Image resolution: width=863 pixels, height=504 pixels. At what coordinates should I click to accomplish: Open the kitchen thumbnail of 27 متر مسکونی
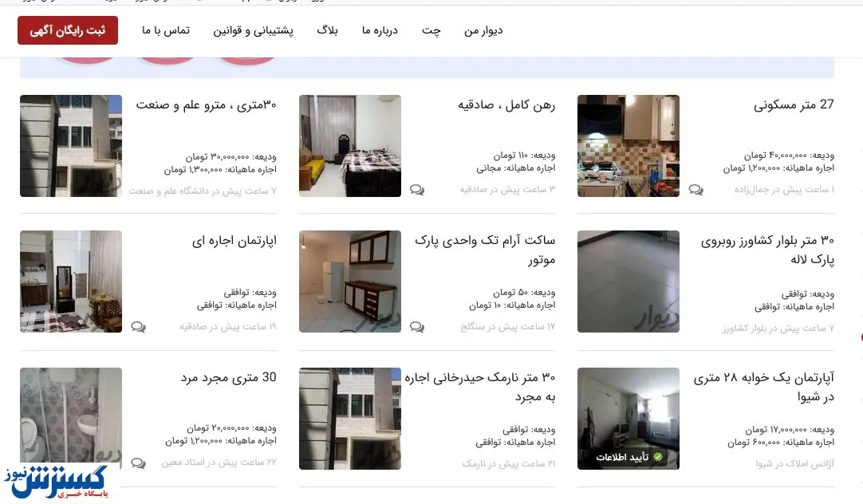[x=628, y=146]
